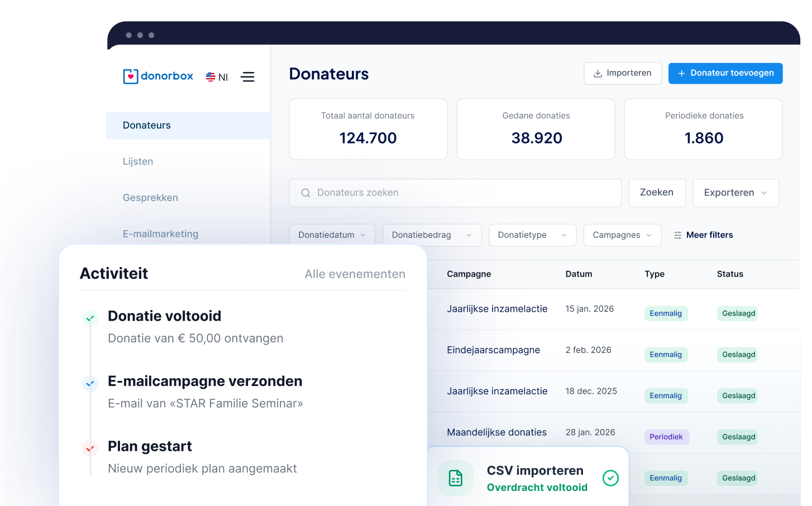Viewport: 812px width, 506px height.
Task: Open E-mailmarketing in the sidebar
Action: (160, 234)
